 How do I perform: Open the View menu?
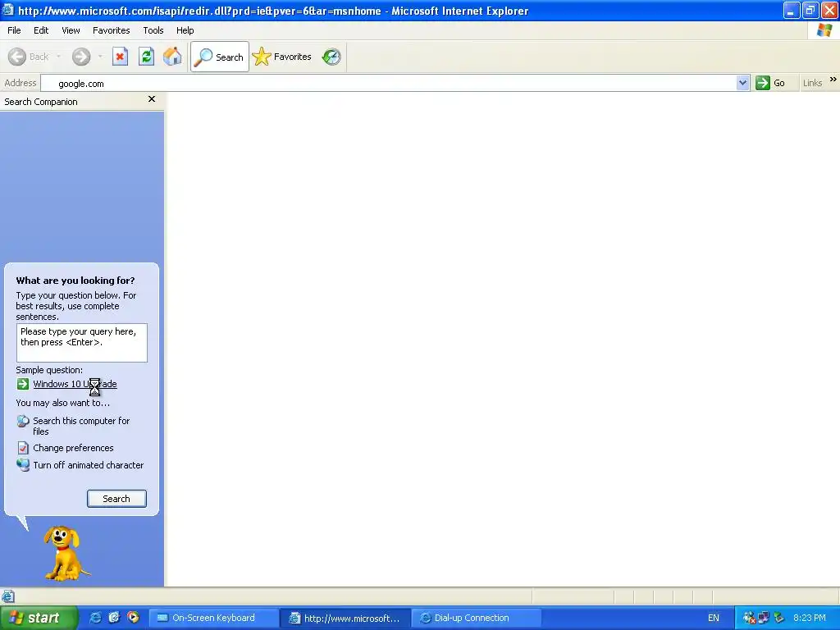pos(71,30)
